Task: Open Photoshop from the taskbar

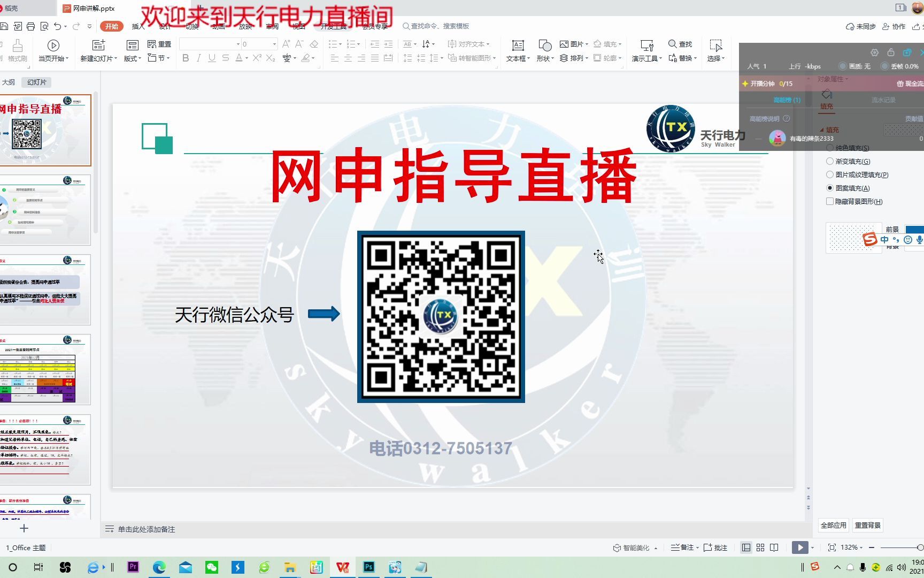Action: coord(369,567)
